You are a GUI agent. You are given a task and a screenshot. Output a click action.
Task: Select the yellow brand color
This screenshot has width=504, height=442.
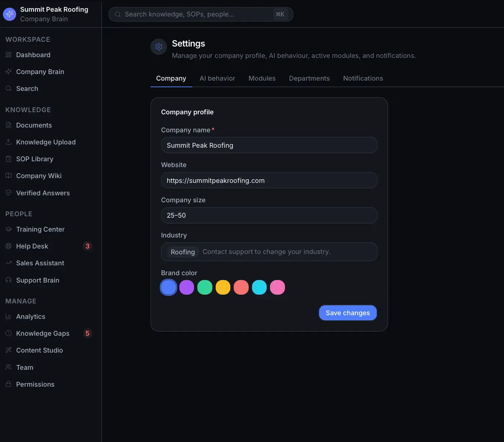click(223, 287)
